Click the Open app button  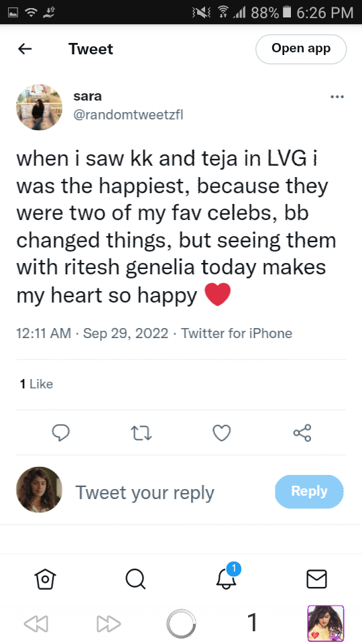(301, 49)
